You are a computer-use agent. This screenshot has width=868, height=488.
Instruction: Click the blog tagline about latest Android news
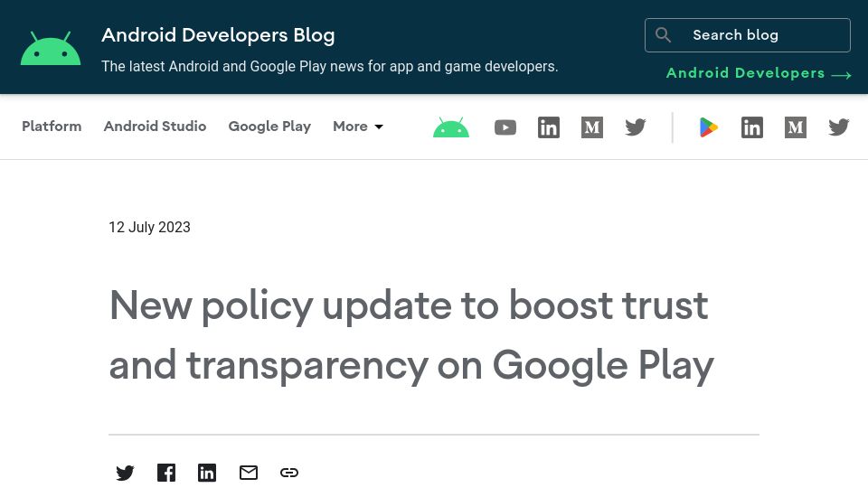pos(329,66)
